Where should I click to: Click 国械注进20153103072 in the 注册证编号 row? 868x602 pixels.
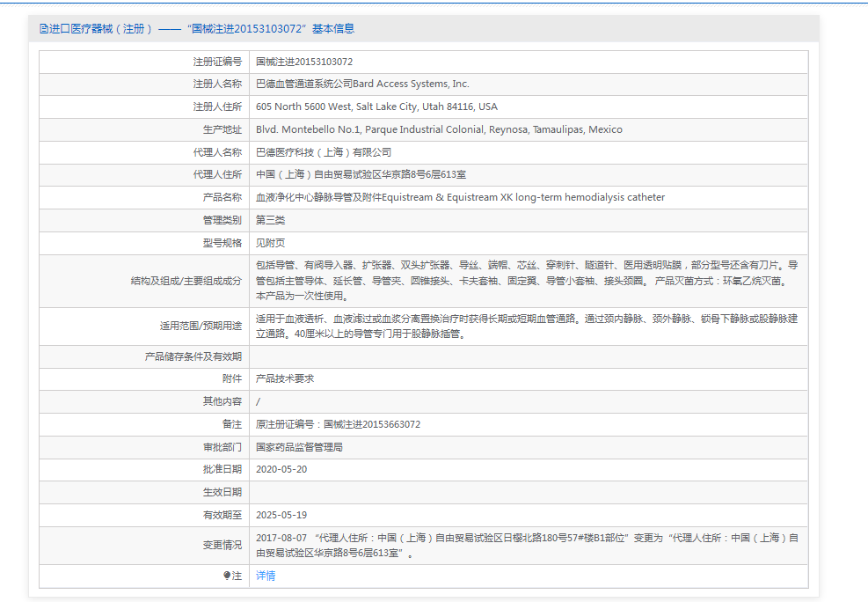pyautogui.click(x=304, y=62)
